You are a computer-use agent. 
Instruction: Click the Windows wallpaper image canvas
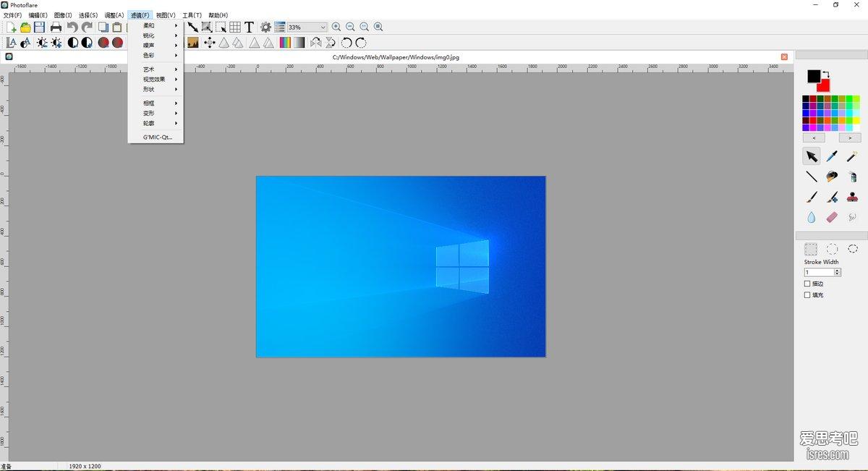[401, 266]
